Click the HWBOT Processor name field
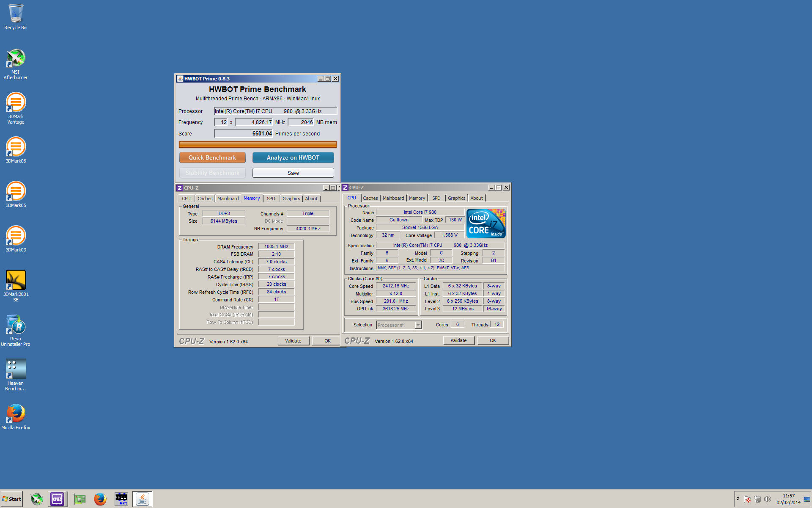The width and height of the screenshot is (812, 508). 275,111
